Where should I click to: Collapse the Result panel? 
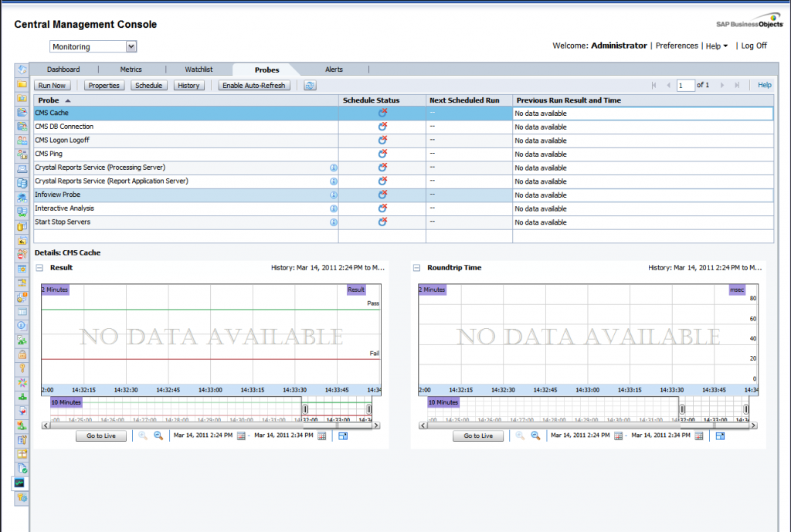point(39,268)
